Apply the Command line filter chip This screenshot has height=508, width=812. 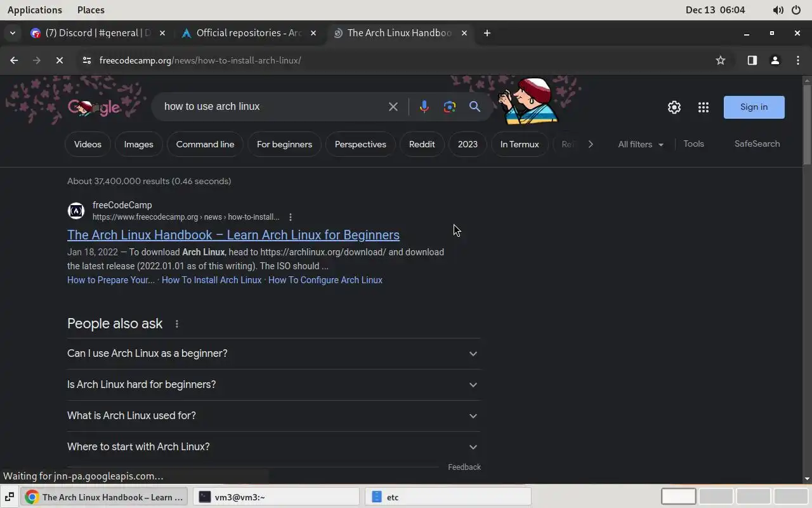205,144
